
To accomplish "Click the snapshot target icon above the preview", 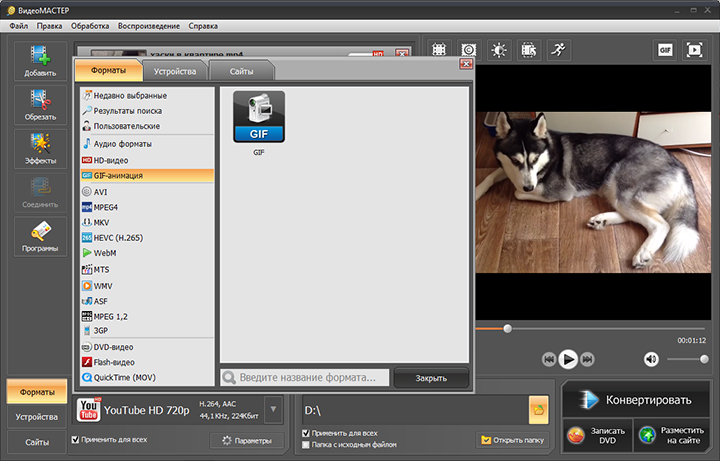I will pos(469,50).
